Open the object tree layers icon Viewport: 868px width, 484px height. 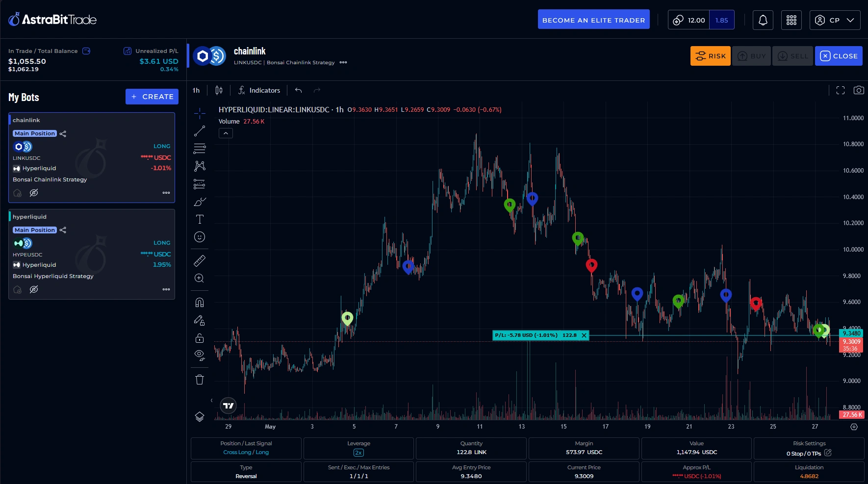200,417
